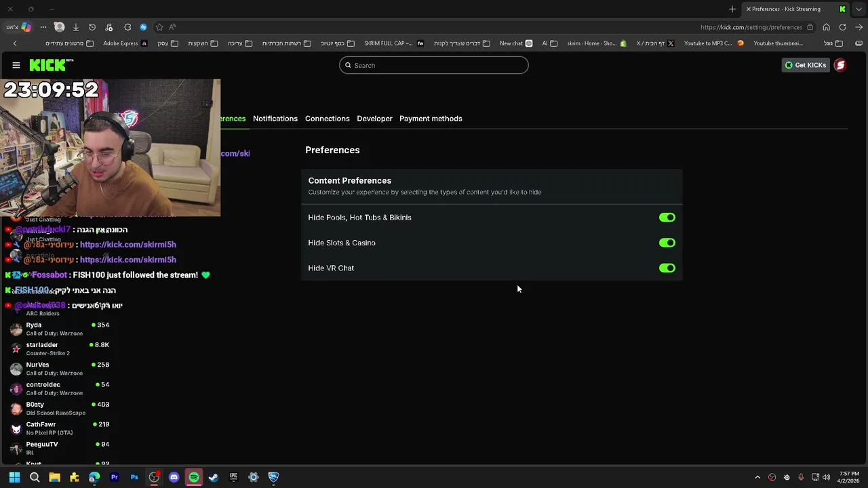Click the magnifier icon in Kick search
Viewport: 868px width, 488px height.
(349, 65)
